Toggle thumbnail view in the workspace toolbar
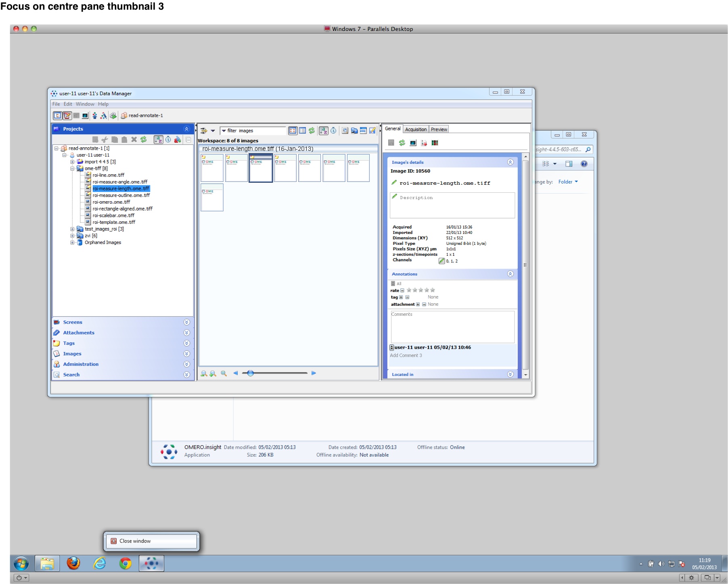The height and width of the screenshot is (584, 728). click(293, 131)
